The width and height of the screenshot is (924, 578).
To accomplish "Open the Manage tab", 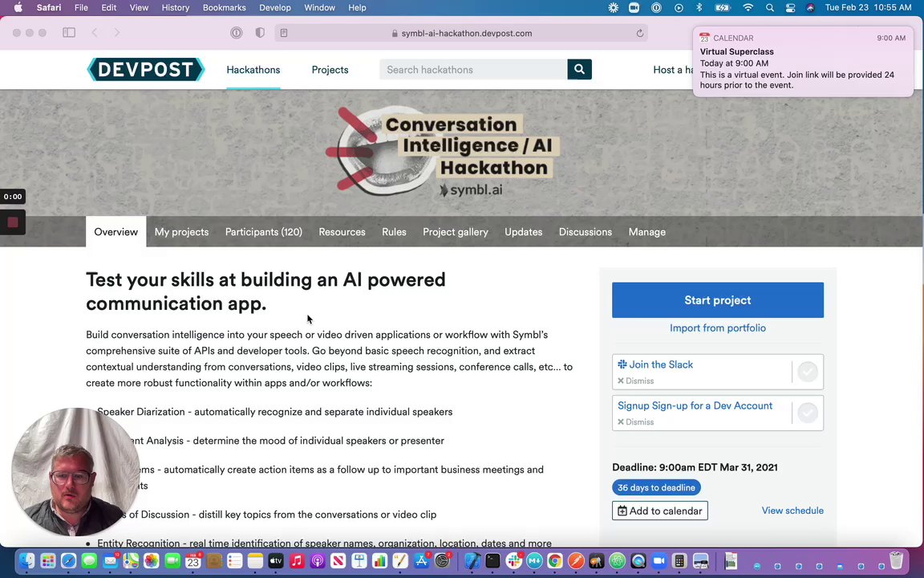I will 647,232.
